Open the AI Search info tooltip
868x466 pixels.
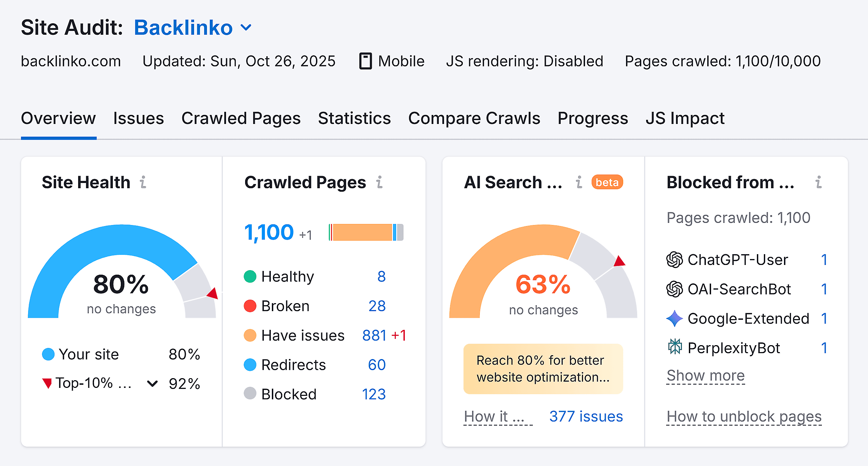[578, 182]
